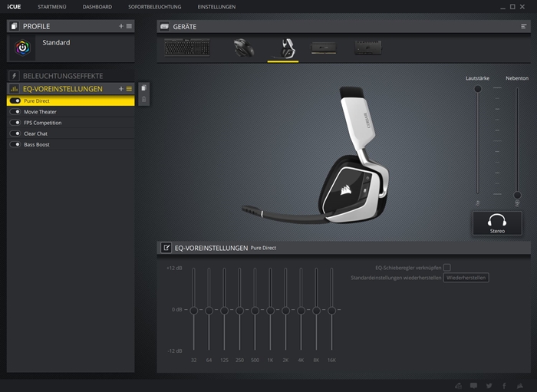Click the EQ-Voreinstellungen equalizer icon
537x392 pixels.
tap(14, 89)
